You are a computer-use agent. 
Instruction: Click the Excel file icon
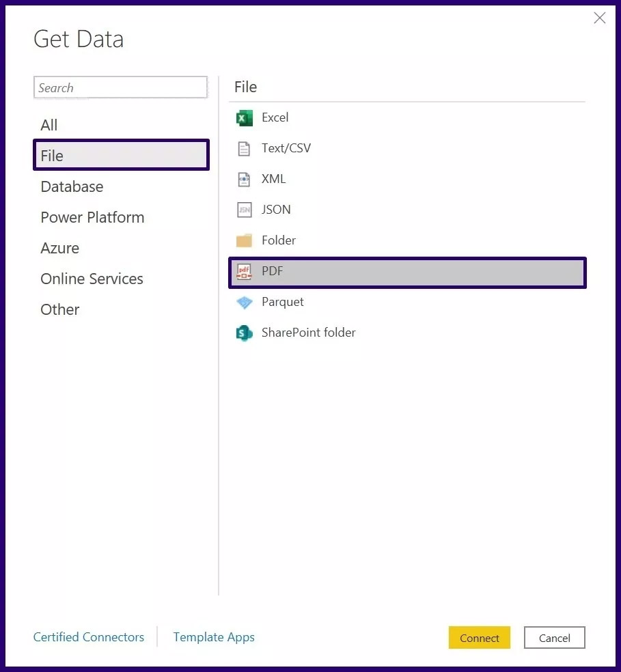244,118
